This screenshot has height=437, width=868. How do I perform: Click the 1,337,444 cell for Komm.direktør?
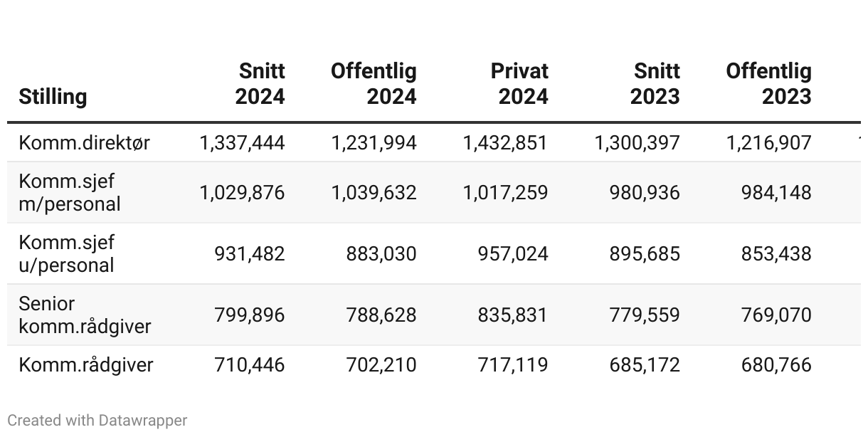(x=243, y=142)
